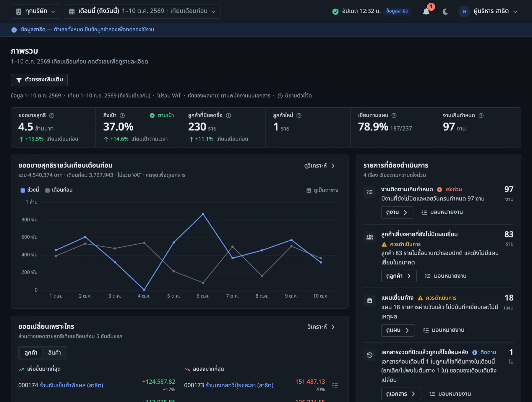This screenshot has width=532, height=402.
Task: Click the ยอดขายสุทธิ 4.5 ล้านบาท figure
Action: 36,127
